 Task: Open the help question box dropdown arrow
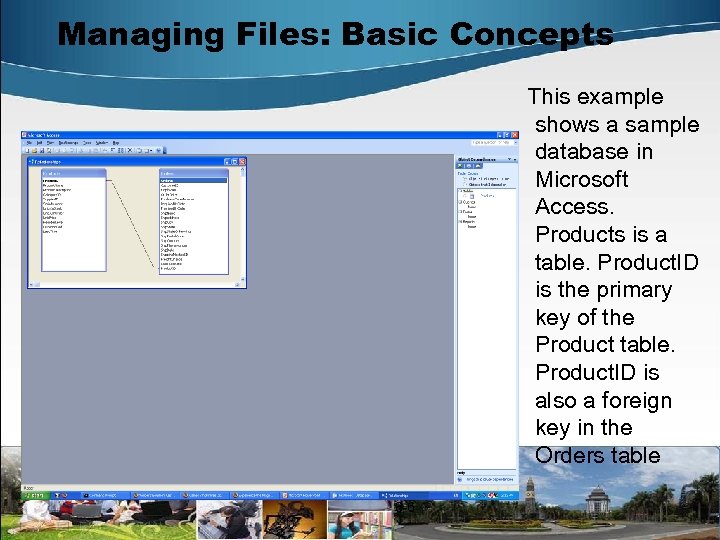(x=516, y=143)
